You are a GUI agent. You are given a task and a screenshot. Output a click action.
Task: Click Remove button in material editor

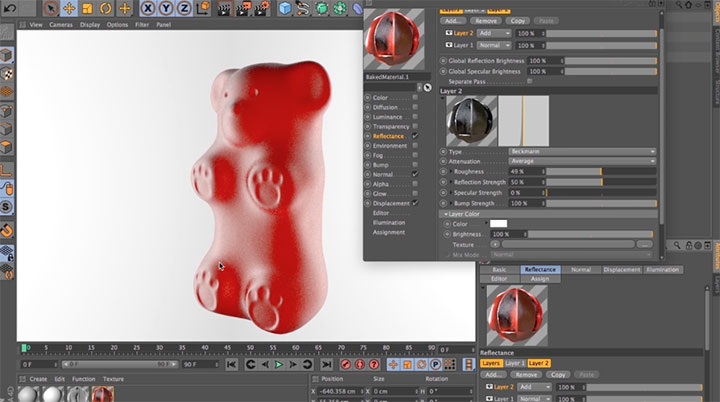tap(485, 21)
